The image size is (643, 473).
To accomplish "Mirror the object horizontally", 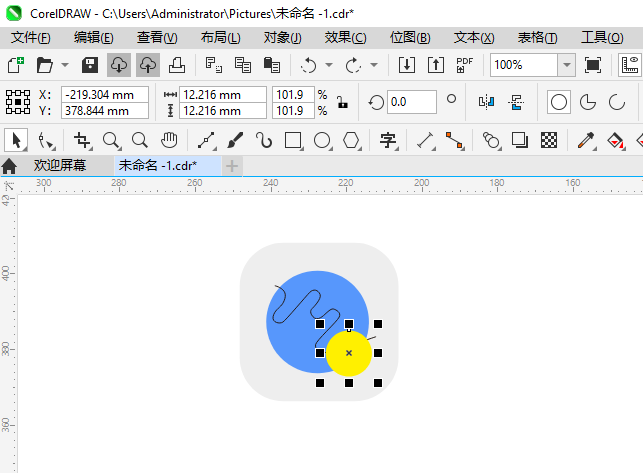I will click(486, 102).
